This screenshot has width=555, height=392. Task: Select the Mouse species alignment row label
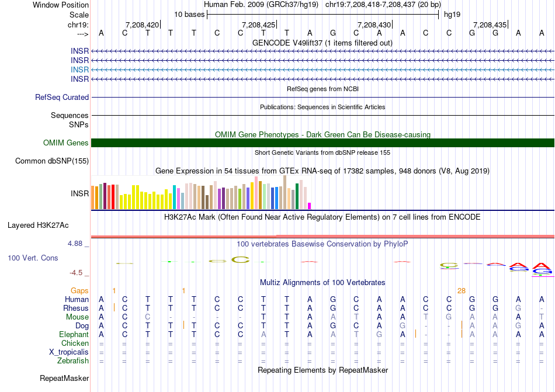(x=77, y=317)
